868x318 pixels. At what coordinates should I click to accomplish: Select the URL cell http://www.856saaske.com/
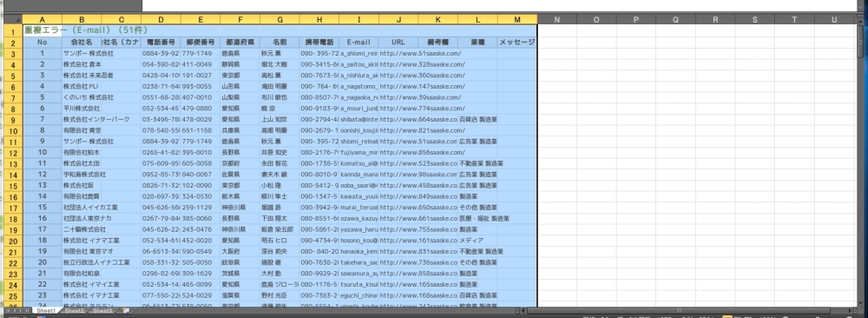click(423, 152)
